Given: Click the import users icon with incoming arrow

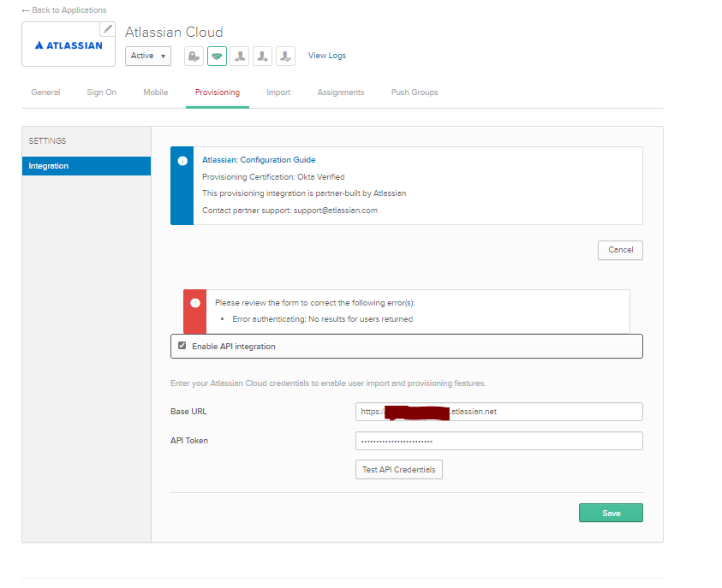Looking at the screenshot, I should click(x=240, y=56).
